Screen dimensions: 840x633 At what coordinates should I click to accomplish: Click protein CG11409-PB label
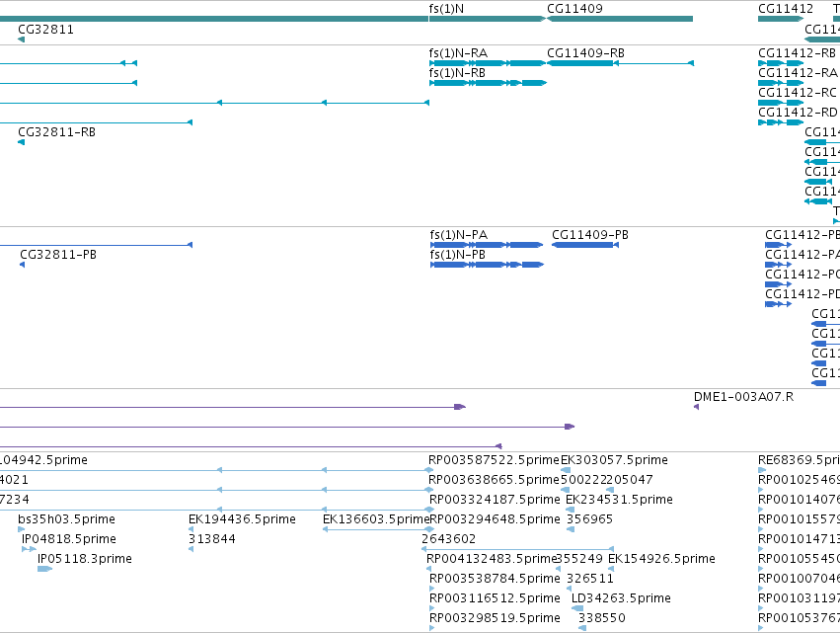click(x=590, y=235)
